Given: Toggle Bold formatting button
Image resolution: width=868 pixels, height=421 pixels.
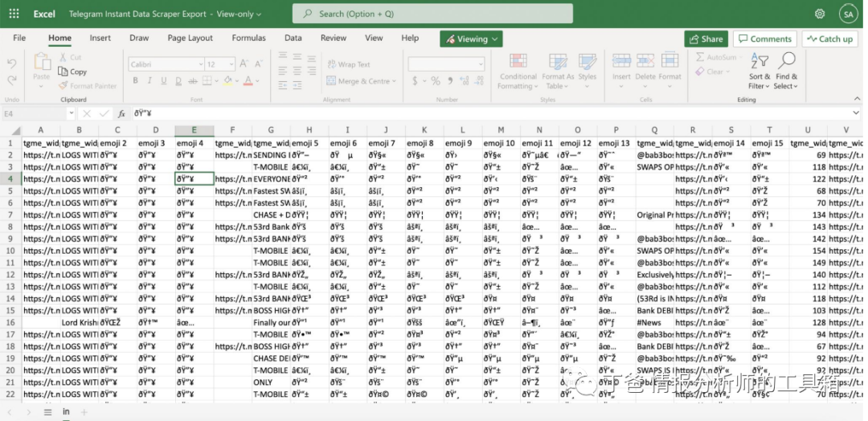Looking at the screenshot, I should pos(135,81).
